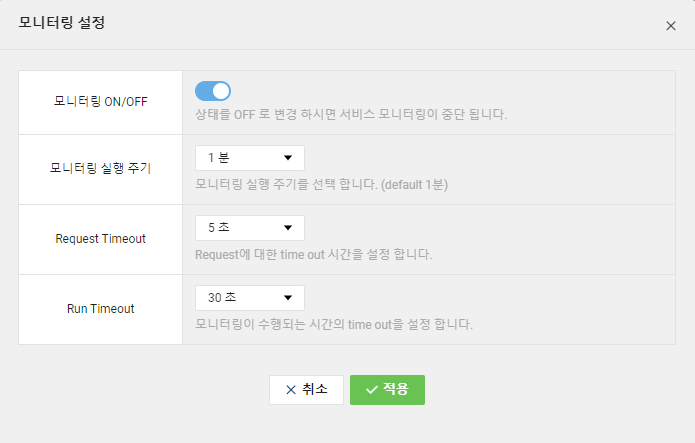Toggle the 모니터링 ON/OFF switch
The width and height of the screenshot is (695, 443).
(213, 91)
